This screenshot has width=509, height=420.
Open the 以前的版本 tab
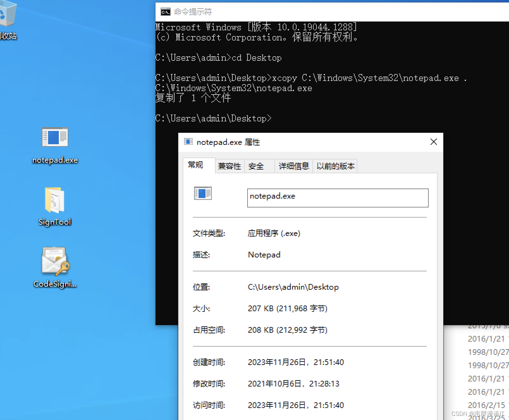tap(335, 166)
